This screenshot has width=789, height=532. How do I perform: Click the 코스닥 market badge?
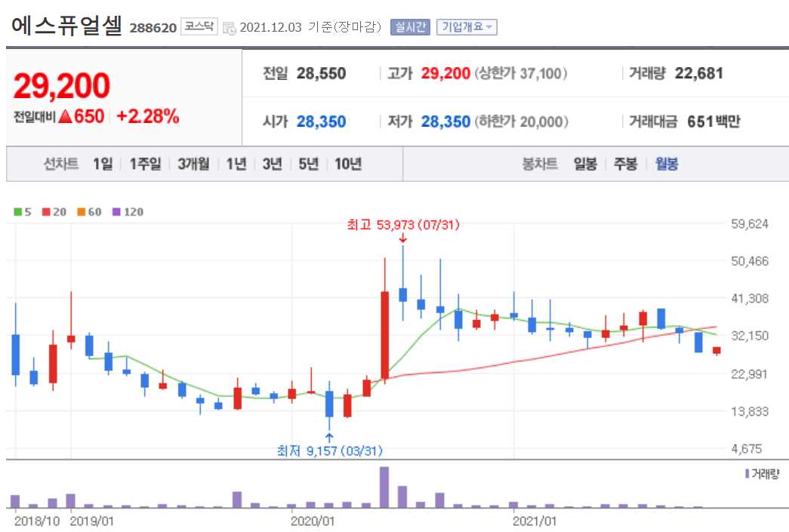[x=199, y=26]
